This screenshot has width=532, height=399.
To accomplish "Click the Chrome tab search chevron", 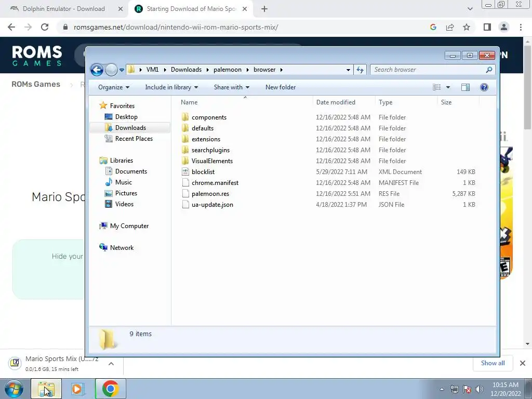I will 470,9.
